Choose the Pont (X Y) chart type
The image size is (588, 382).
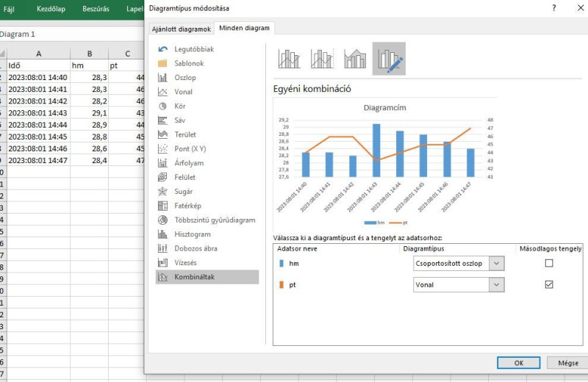[207, 149]
